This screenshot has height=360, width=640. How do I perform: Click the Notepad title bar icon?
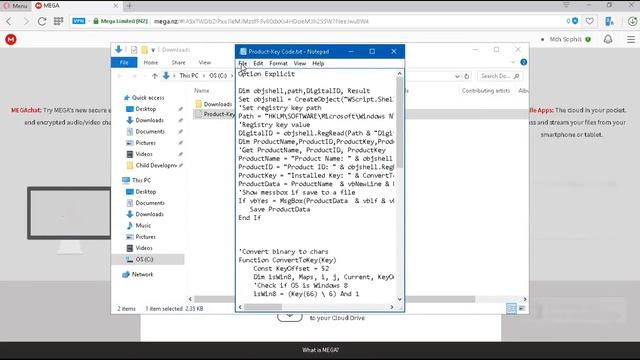tap(243, 51)
